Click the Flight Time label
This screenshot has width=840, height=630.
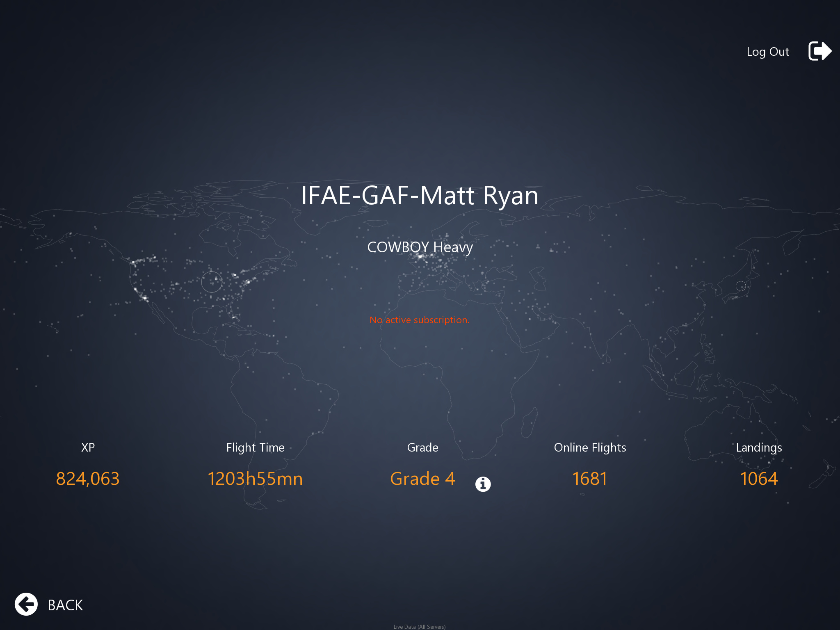[x=255, y=447]
